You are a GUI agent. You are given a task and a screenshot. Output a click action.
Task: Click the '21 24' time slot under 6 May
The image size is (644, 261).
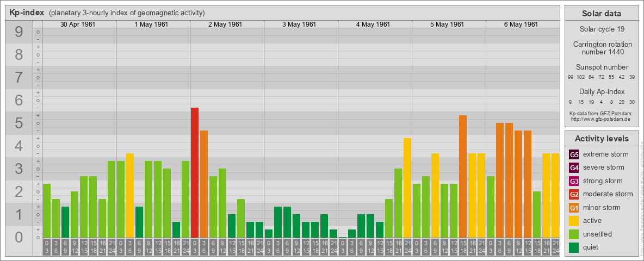pos(555,247)
